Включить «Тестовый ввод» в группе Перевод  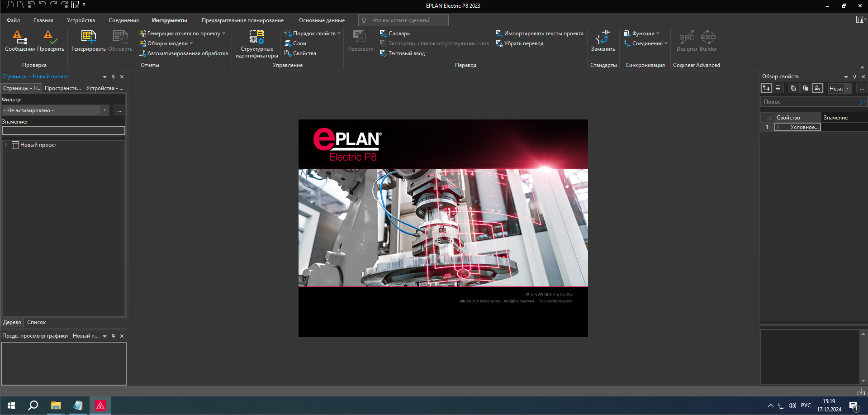(406, 53)
